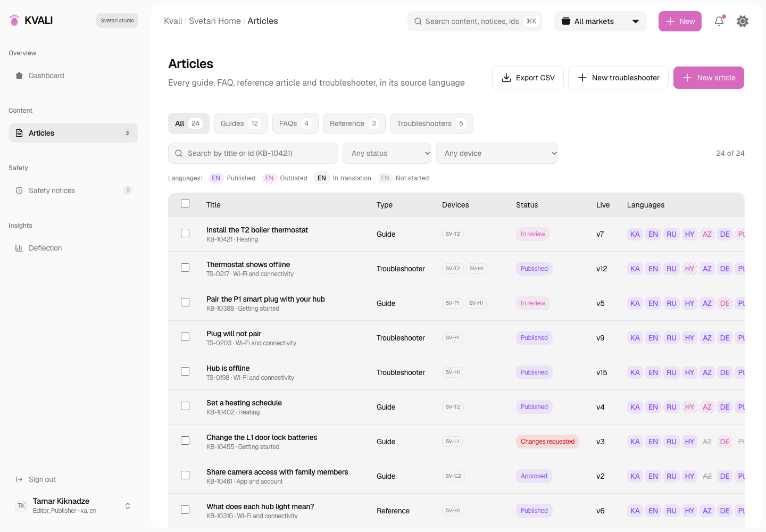Select the Thermostat shows offline row checkbox
Viewport: 766px width, 532px height.
[185, 268]
